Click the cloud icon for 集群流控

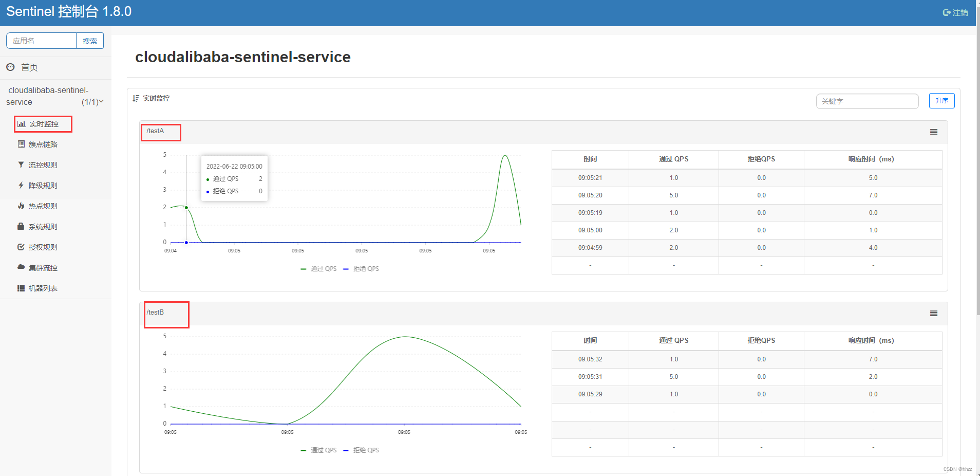[21, 267]
